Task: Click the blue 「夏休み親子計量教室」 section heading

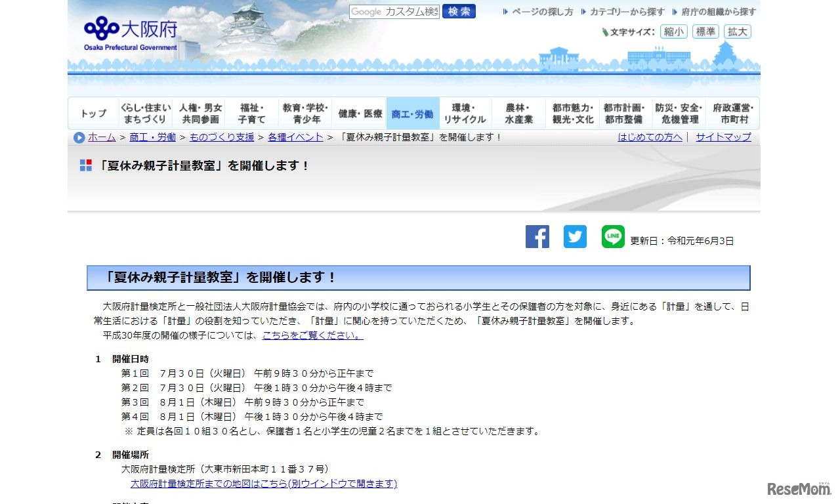Action: coord(419,278)
